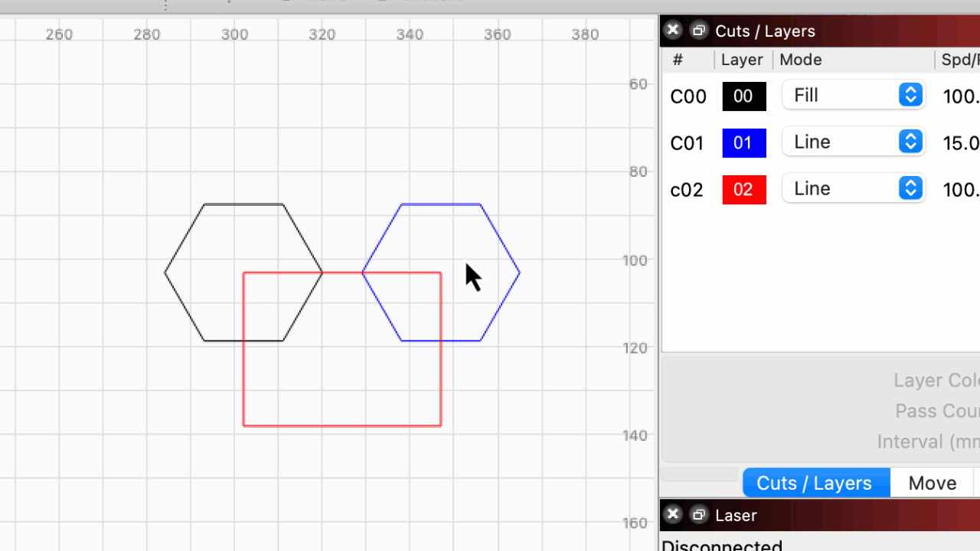Open the Line mode dropdown for C01

(x=853, y=142)
